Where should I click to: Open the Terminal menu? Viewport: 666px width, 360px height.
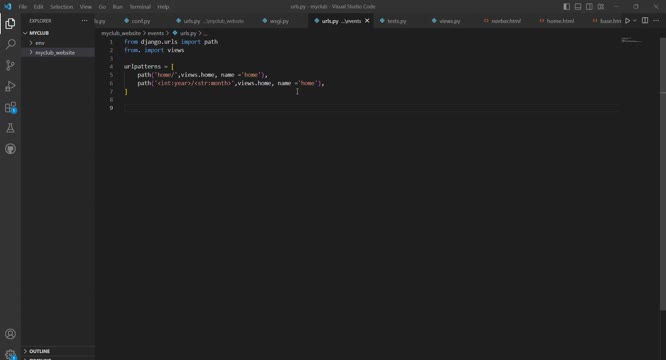click(140, 6)
